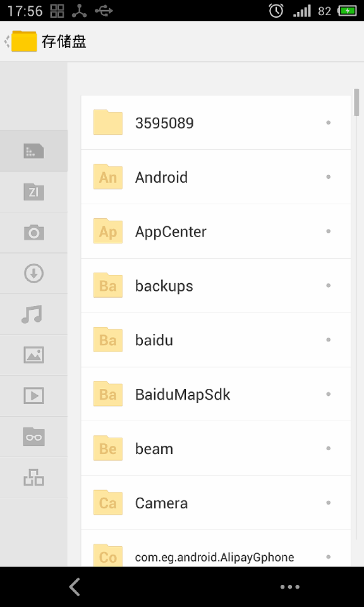364x607 pixels.
Task: Open the hidden files glasses folder icon
Action: coord(33,436)
